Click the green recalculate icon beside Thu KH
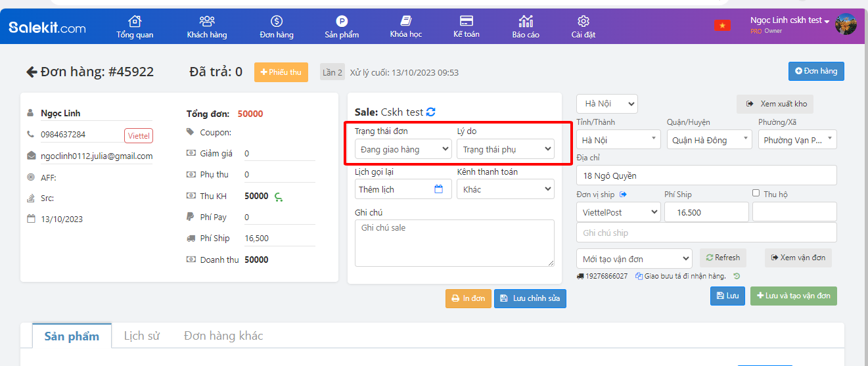The image size is (868, 366). (x=279, y=196)
